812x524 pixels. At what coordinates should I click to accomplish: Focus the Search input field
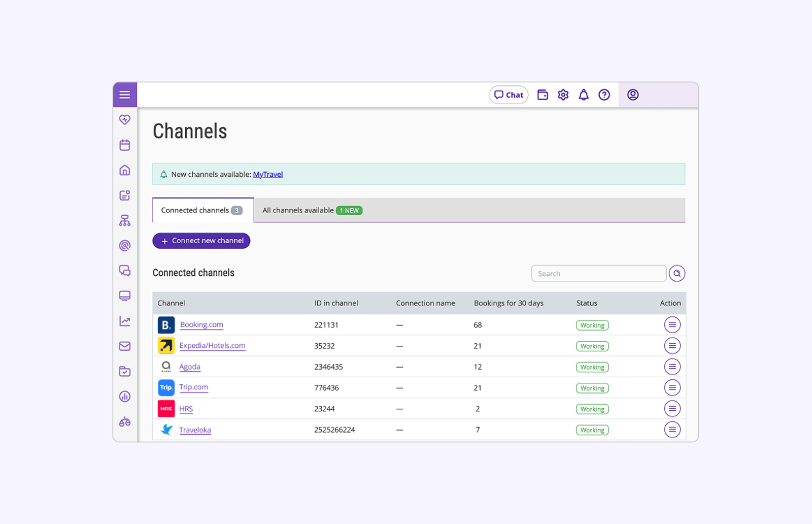(599, 273)
